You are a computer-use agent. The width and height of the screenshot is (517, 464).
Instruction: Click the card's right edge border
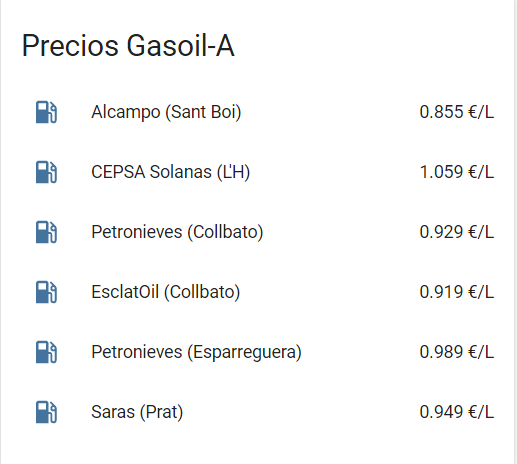click(x=515, y=232)
